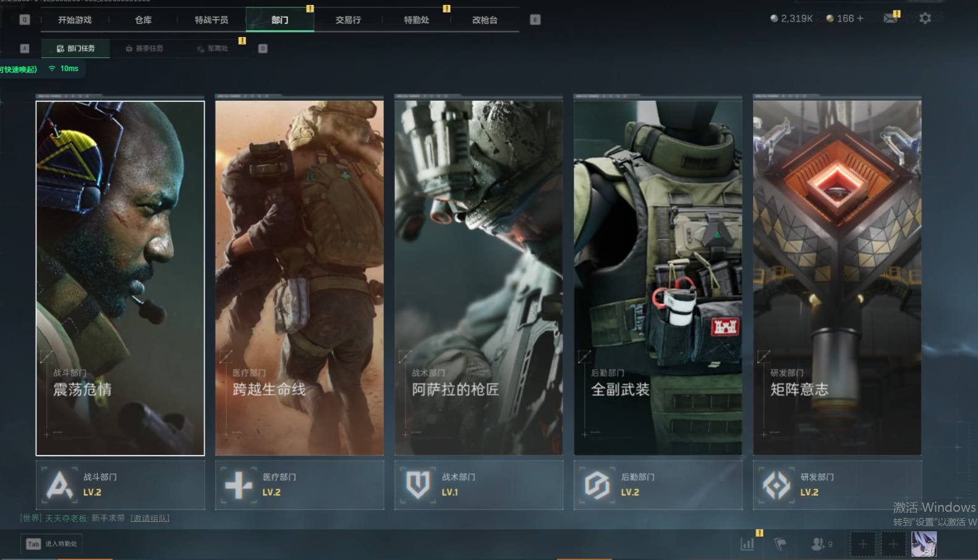Click the 邀请组队 link in world chat
Screen dimensions: 978x560
point(150,518)
